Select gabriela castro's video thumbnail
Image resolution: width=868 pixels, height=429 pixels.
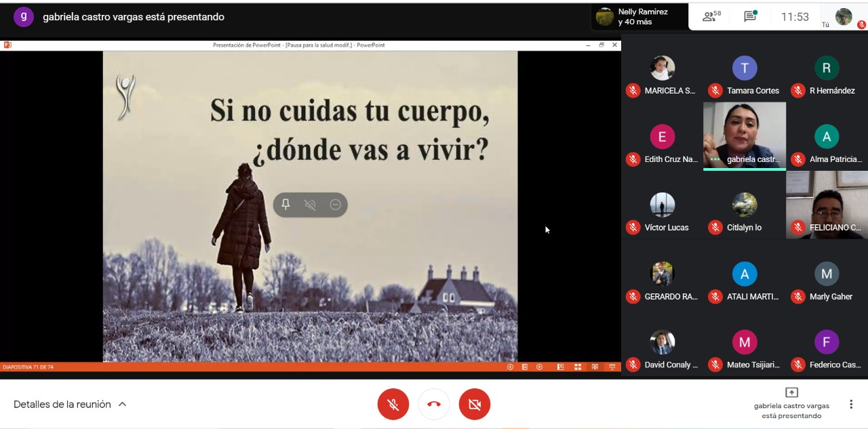pos(744,136)
